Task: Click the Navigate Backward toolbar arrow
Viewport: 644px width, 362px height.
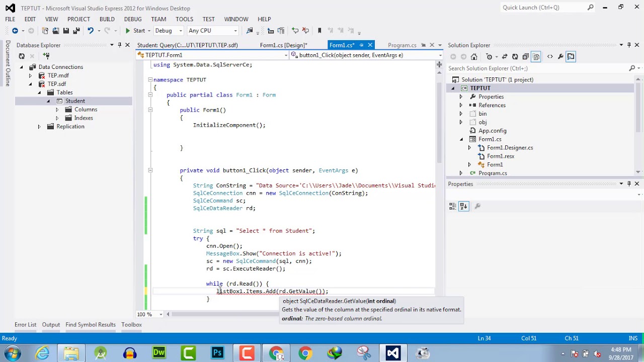Action: point(15,31)
